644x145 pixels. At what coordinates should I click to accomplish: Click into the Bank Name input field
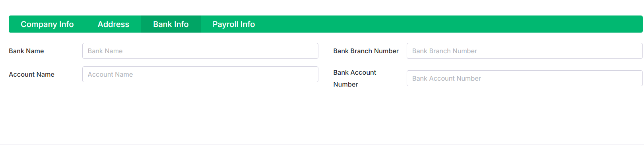[200, 51]
